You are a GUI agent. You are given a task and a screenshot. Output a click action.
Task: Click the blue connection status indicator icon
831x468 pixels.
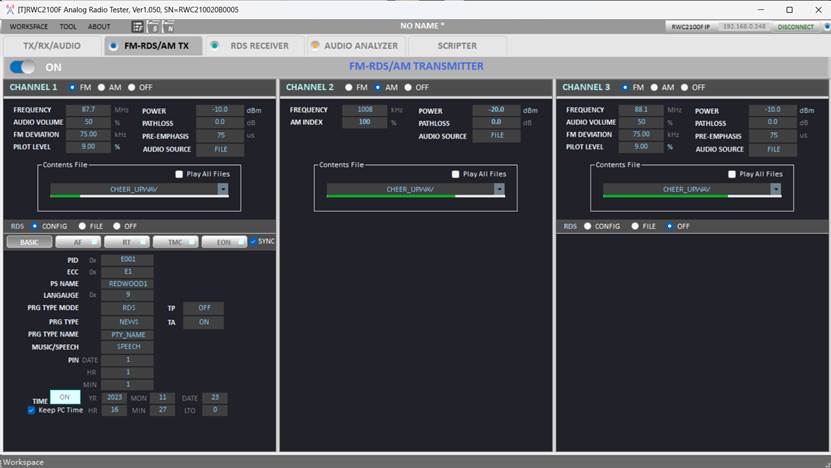click(824, 27)
